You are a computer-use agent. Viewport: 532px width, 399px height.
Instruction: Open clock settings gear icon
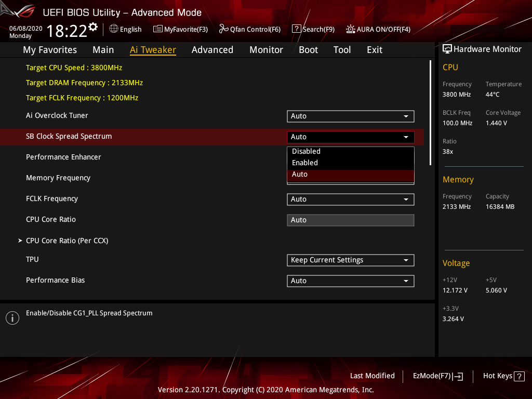[93, 26]
